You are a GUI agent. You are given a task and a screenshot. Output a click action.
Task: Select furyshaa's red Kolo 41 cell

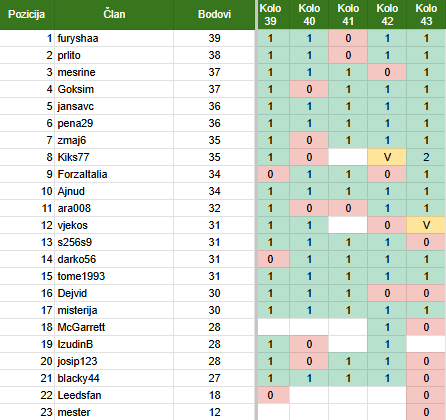click(x=348, y=38)
